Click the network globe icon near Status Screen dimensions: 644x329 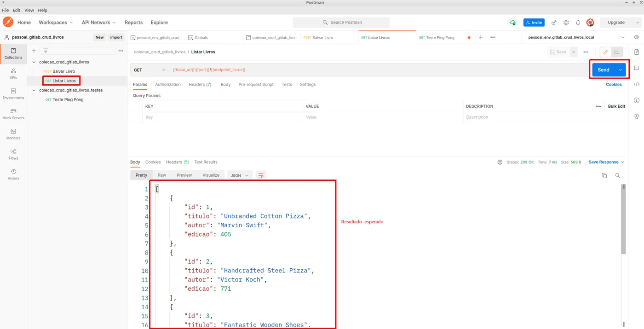[x=500, y=162]
